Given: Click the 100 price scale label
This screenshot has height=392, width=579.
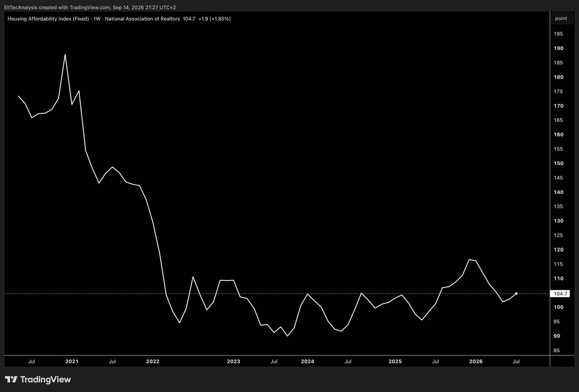Looking at the screenshot, I should click(558, 307).
